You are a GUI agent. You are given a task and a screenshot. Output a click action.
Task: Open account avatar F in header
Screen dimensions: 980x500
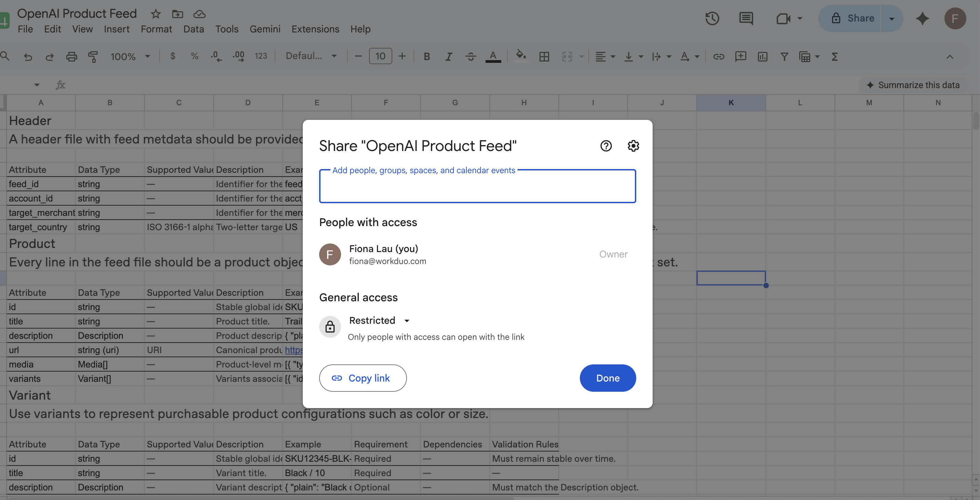click(955, 18)
